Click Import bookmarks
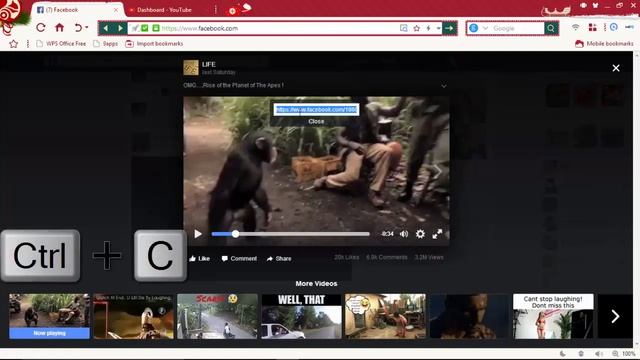 [154, 43]
